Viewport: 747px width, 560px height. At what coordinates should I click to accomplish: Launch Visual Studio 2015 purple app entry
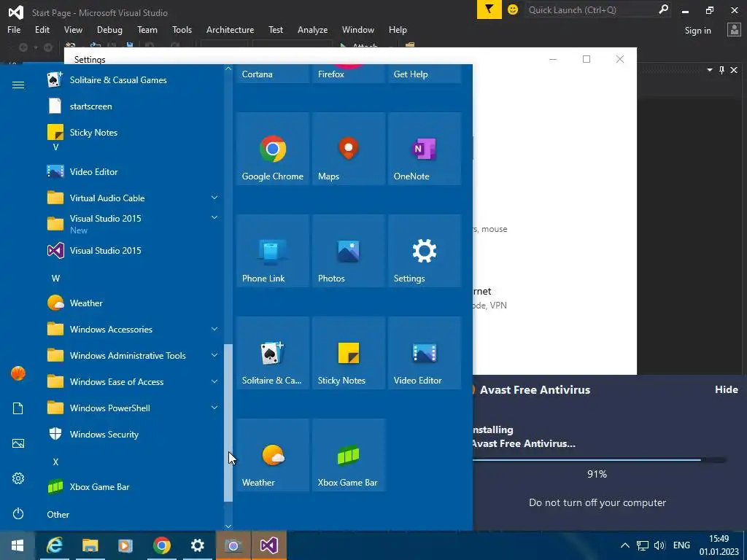(x=133, y=251)
